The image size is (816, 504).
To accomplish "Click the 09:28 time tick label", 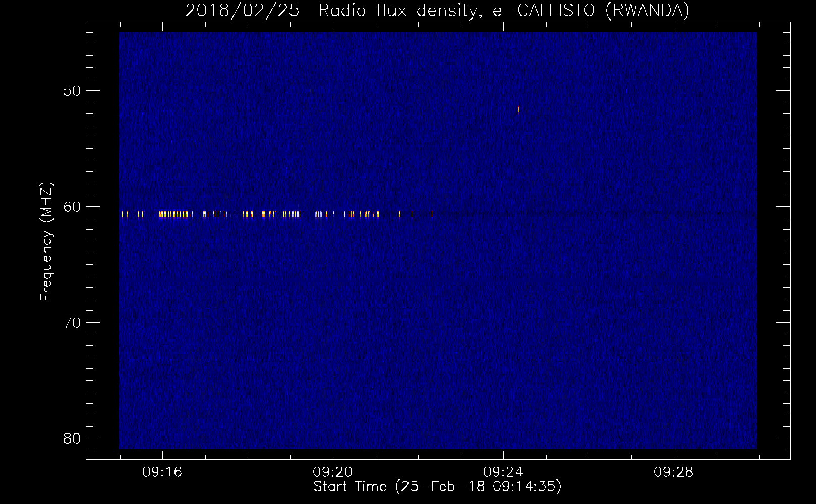I will (x=673, y=472).
